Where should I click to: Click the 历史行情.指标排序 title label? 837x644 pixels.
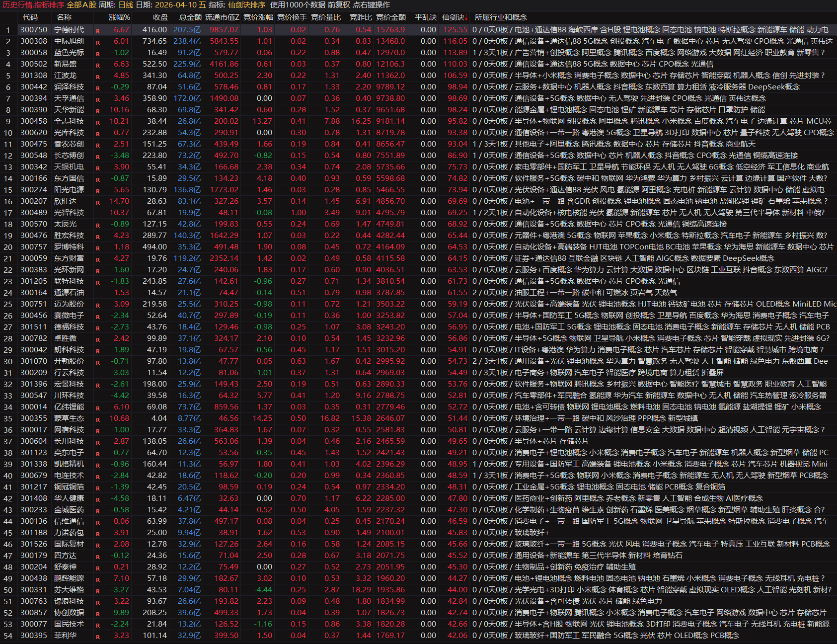point(33,5)
